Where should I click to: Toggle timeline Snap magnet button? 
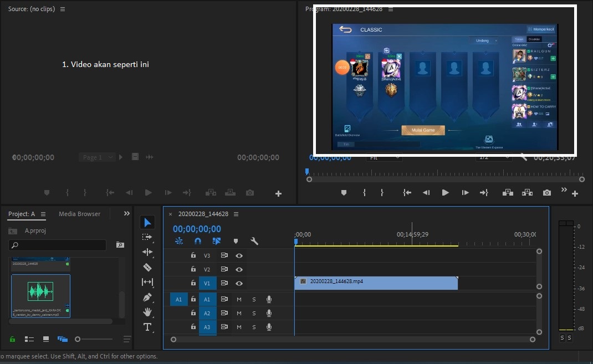(x=198, y=241)
